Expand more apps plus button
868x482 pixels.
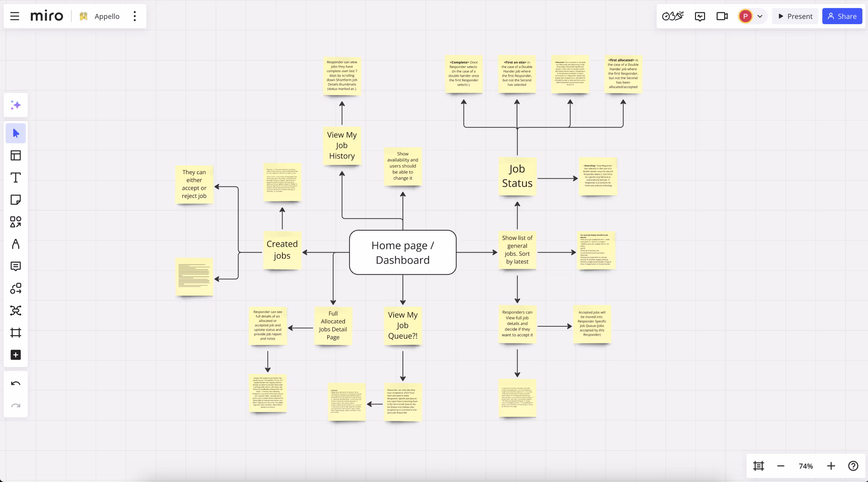(16, 355)
